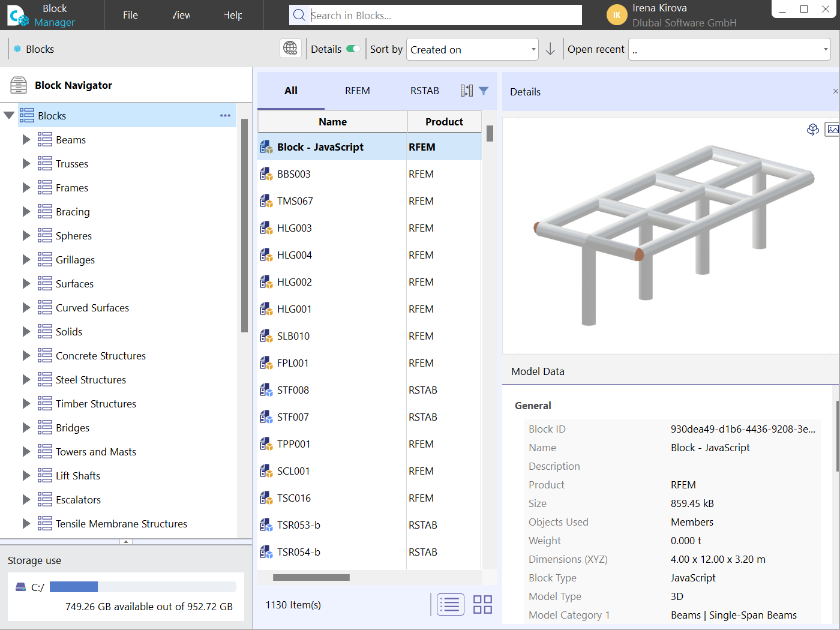Toggle the Details switch off

pyautogui.click(x=354, y=49)
